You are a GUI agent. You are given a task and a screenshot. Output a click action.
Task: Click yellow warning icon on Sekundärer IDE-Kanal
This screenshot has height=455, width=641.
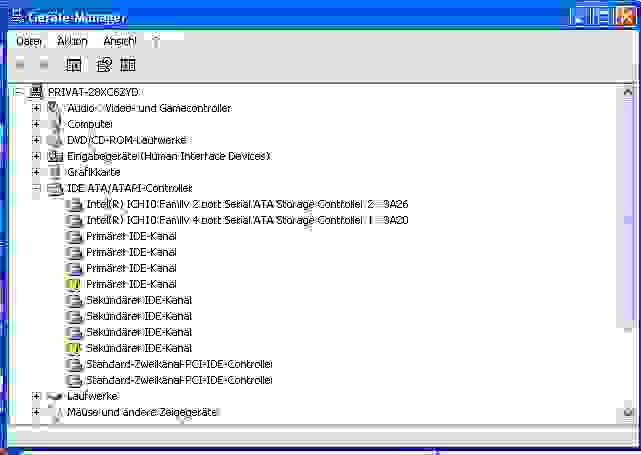tap(73, 348)
